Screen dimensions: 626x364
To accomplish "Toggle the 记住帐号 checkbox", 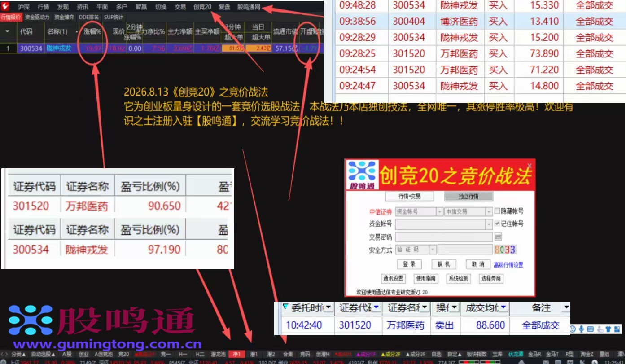I will [x=497, y=224].
